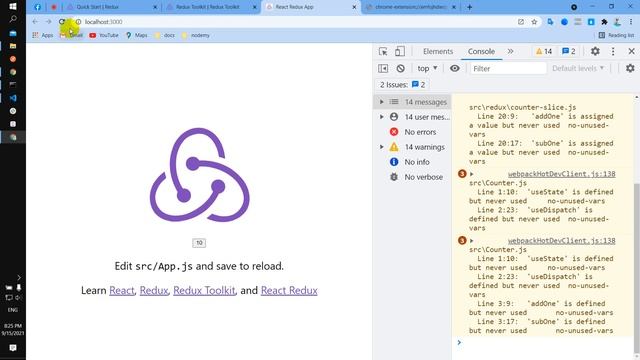Image resolution: width=640 pixels, height=360 pixels.
Task: Toggle the device toolbar icon
Action: pyautogui.click(x=400, y=51)
